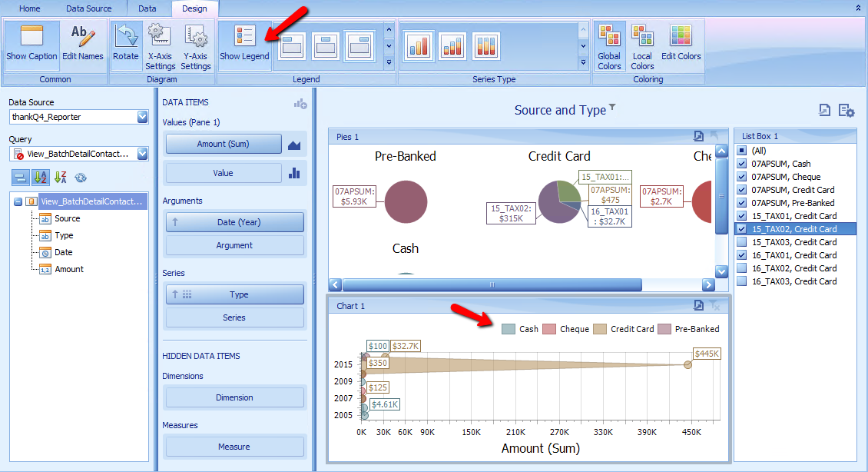
Task: Uncheck 07APSUM, Pre-Banked
Action: coord(742,203)
